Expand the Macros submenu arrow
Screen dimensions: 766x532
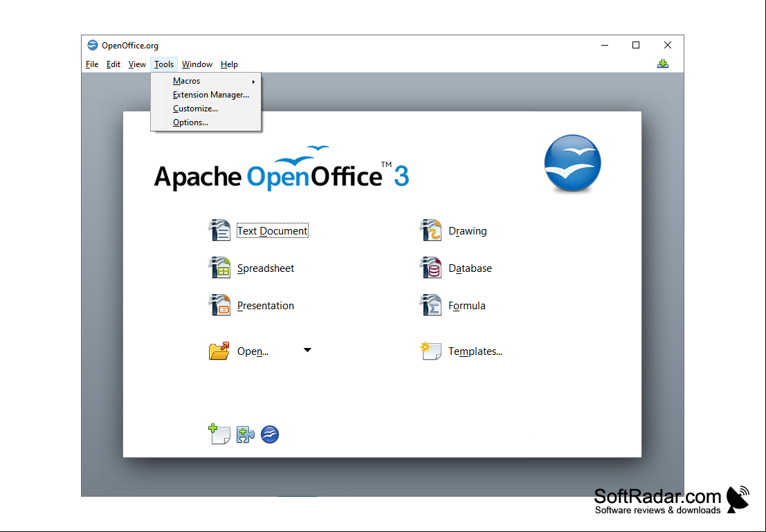coord(253,82)
